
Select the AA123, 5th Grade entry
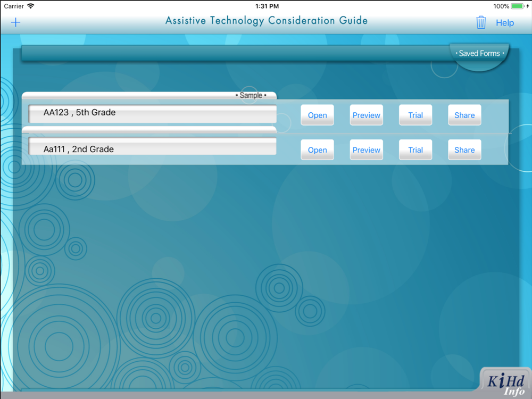coord(152,114)
